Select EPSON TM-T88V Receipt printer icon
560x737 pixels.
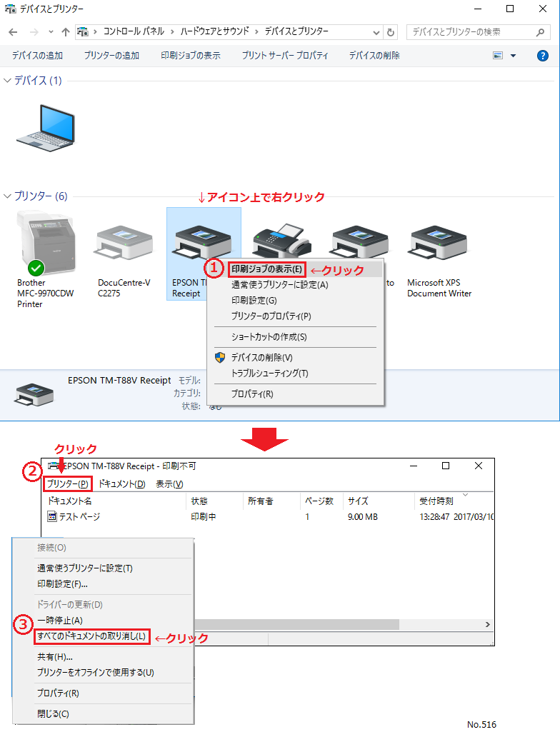click(x=203, y=243)
